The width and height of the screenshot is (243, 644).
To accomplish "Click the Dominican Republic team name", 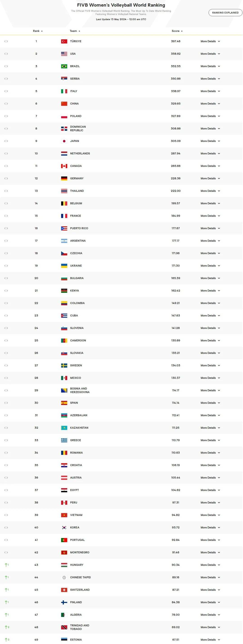I will pos(78,129).
